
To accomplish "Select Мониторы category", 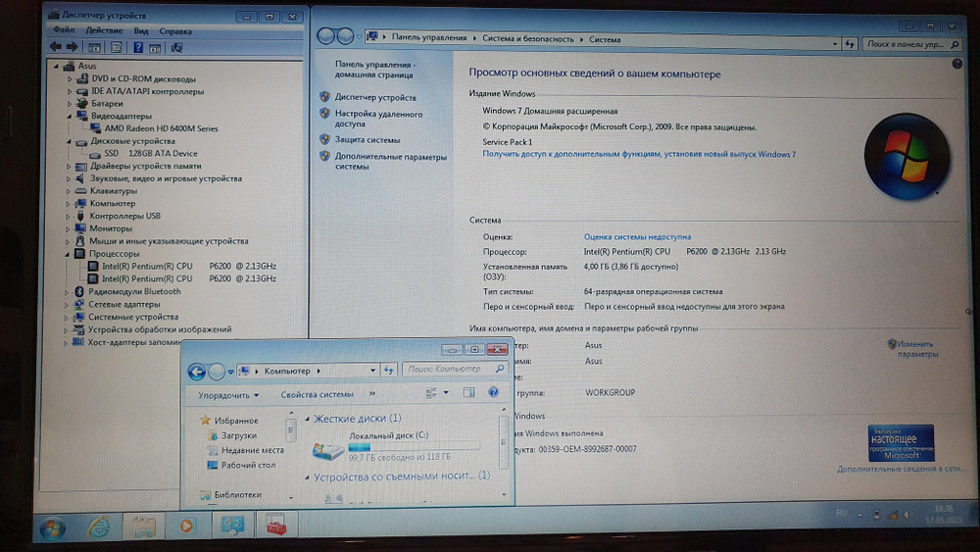I will [111, 228].
